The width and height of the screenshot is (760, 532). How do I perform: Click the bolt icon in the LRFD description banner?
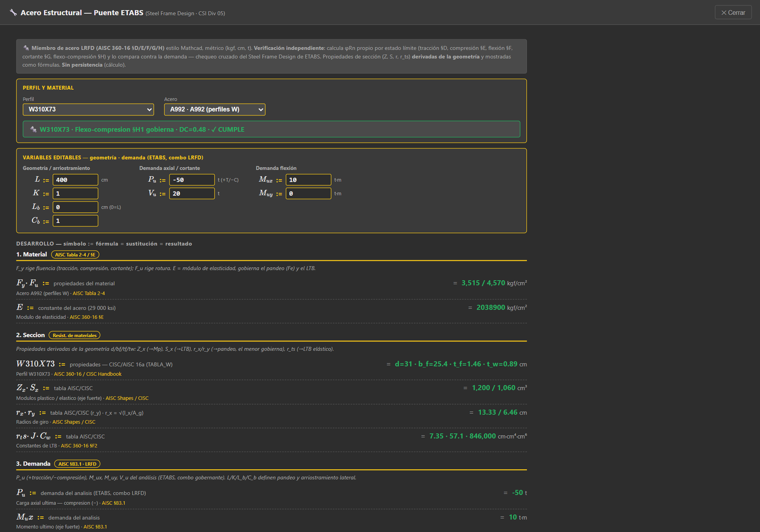tap(26, 48)
